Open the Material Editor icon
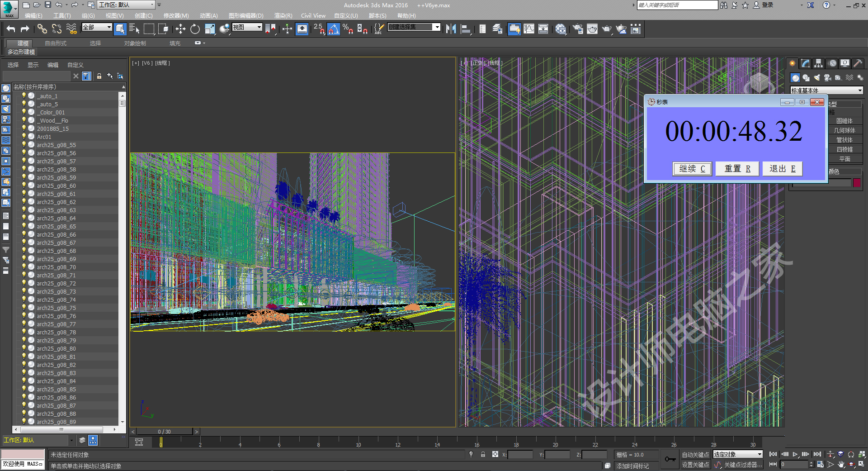Image resolution: width=868 pixels, height=471 pixels. point(561,29)
